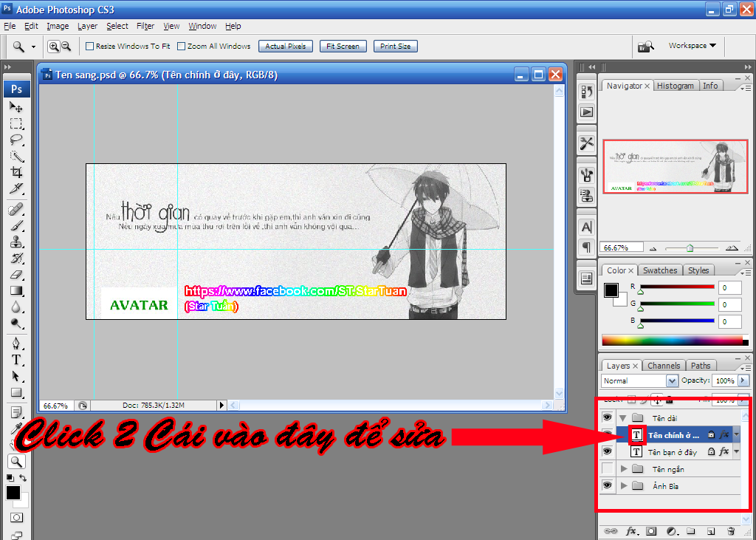Open the Workspace dropdown
This screenshot has height=540, width=756.
[692, 45]
